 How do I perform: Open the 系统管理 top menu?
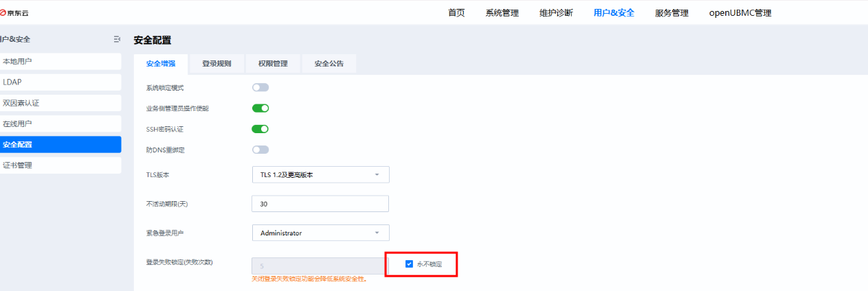tap(502, 13)
